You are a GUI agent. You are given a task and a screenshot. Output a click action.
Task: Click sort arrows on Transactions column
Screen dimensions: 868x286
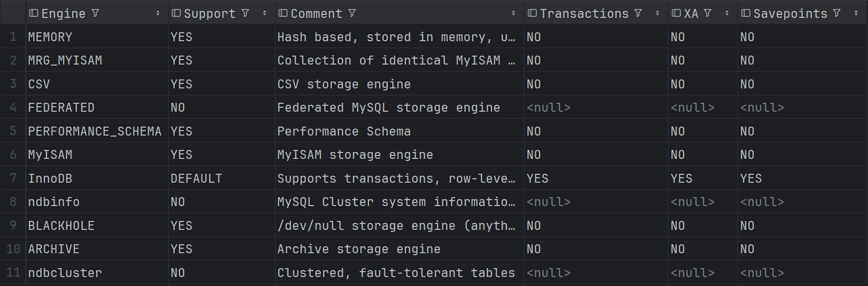coord(657,13)
